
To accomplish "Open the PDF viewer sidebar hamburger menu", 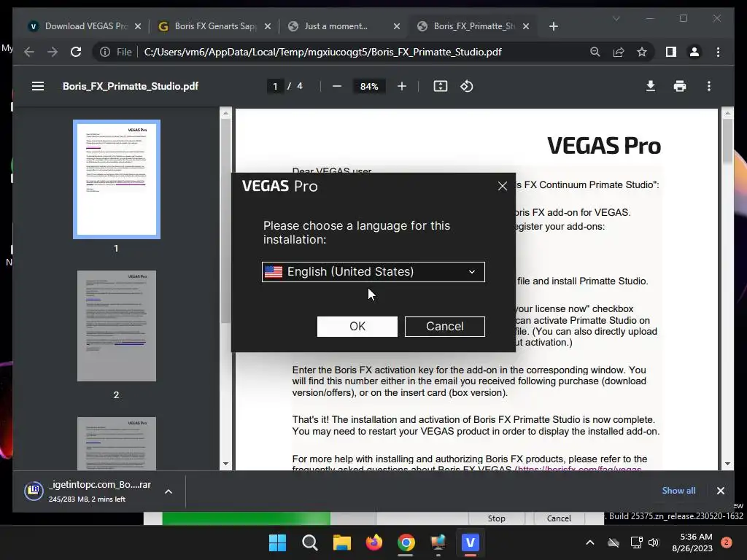I will (38, 86).
